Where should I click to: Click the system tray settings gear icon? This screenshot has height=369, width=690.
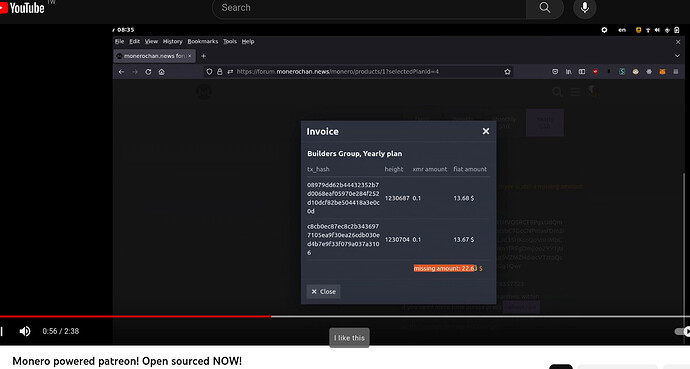pyautogui.click(x=604, y=30)
